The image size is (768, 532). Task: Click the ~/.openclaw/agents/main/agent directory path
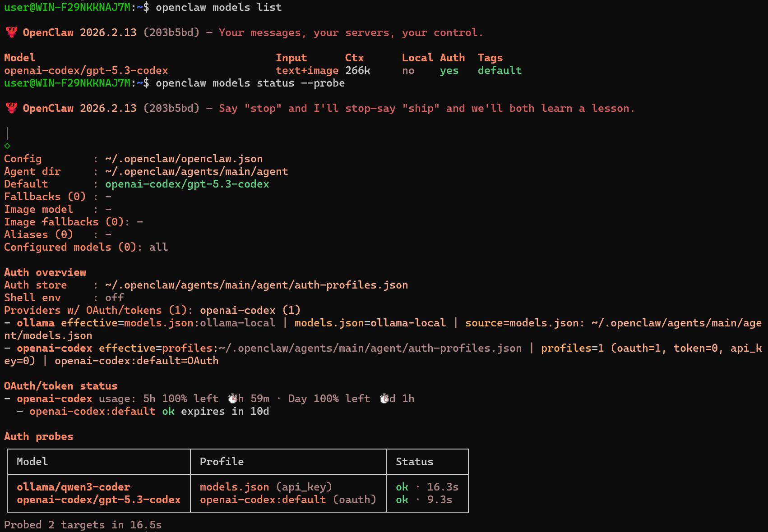[196, 171]
